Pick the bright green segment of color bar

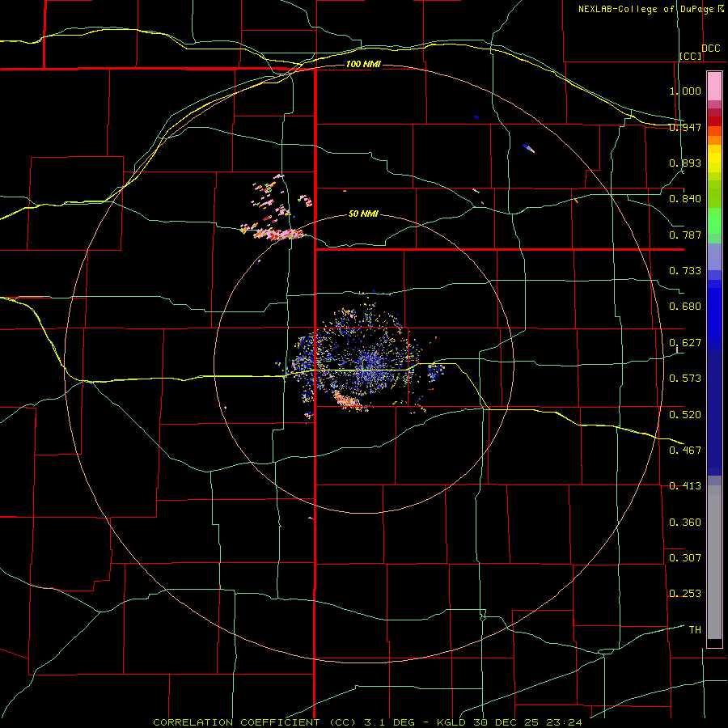pos(714,221)
